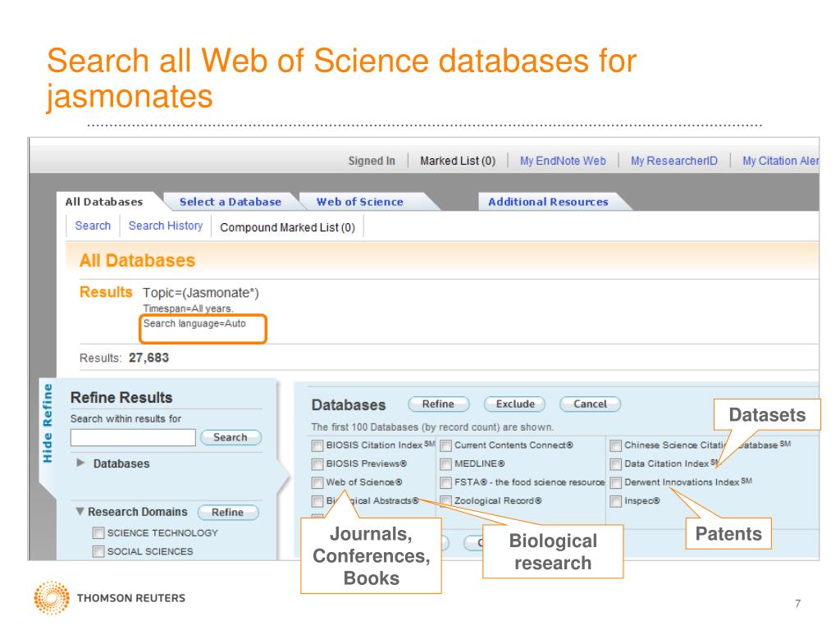Click the Topic=(Jasmonate*) query text
Viewport: 840px width, 630px height.
201,293
